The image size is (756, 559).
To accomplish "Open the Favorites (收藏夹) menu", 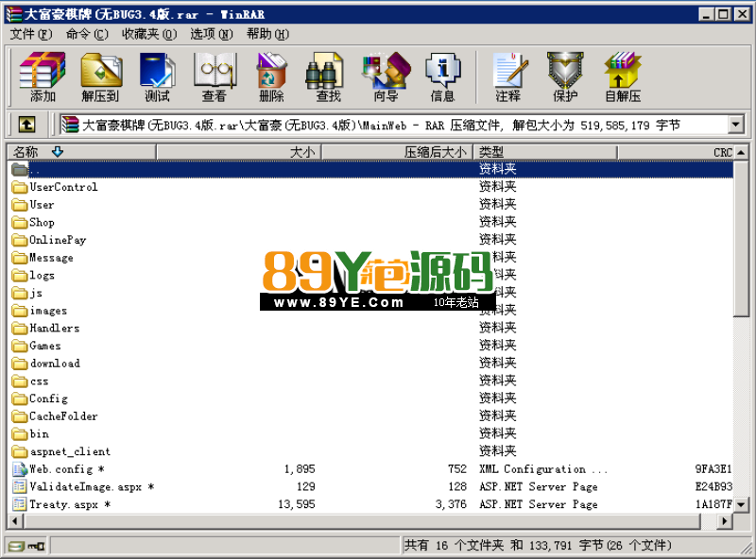I will (149, 34).
